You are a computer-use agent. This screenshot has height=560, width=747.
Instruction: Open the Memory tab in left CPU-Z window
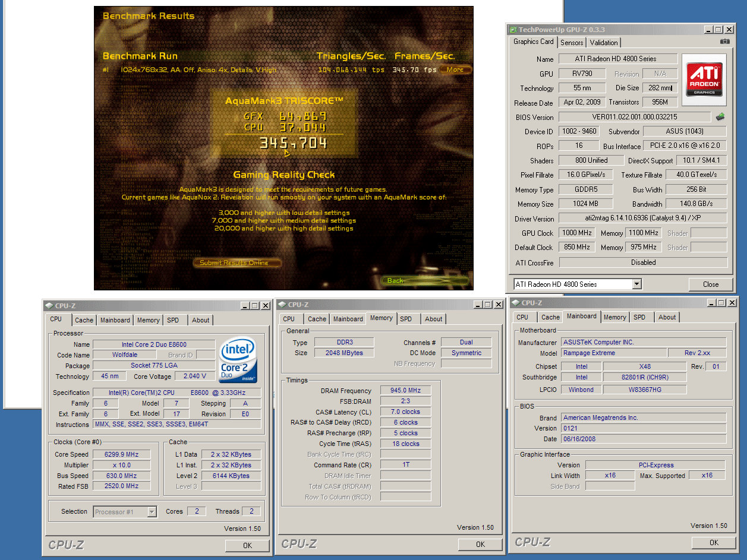148,320
